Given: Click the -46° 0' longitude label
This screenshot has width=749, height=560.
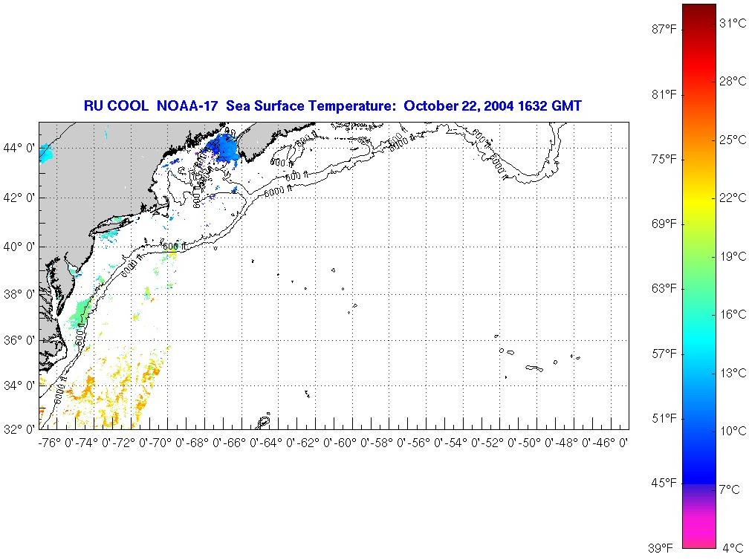Looking at the screenshot, I should 609,443.
